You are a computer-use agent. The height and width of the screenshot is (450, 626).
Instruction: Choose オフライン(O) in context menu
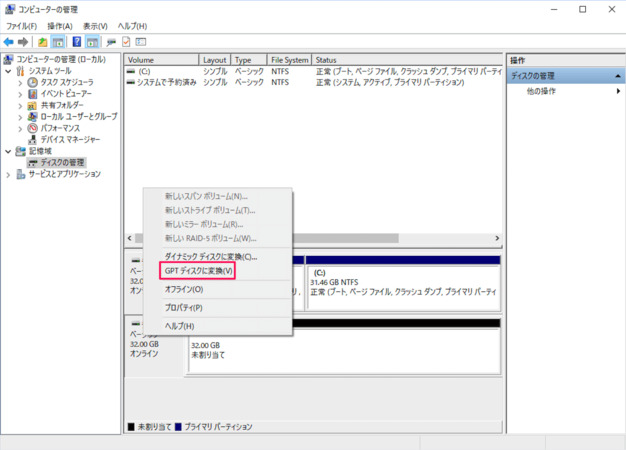184,289
